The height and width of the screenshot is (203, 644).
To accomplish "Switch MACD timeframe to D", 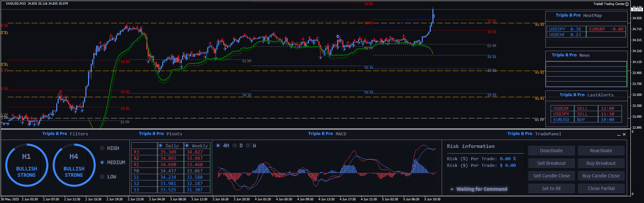I will tap(235, 146).
